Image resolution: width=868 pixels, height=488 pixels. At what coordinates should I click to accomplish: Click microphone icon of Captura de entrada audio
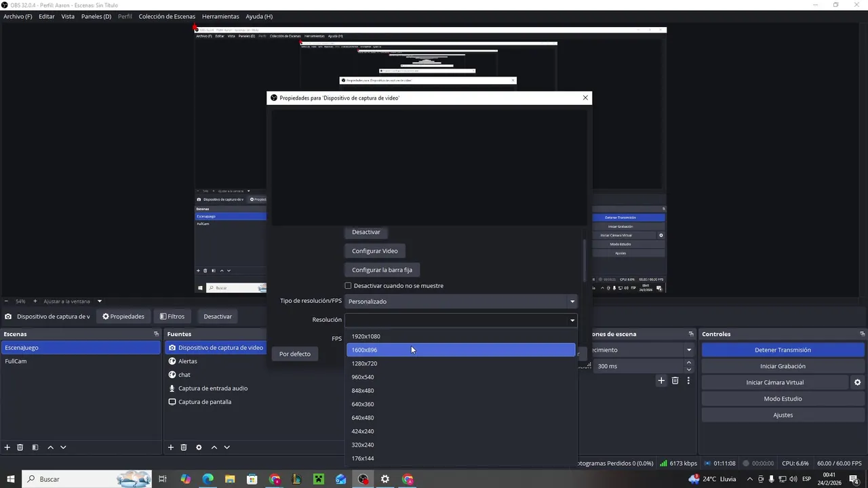pos(172,388)
